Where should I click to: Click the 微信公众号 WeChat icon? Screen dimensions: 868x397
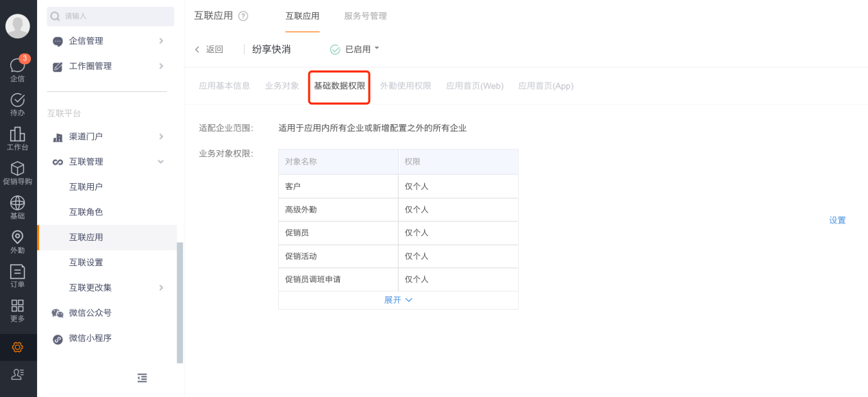coord(58,313)
